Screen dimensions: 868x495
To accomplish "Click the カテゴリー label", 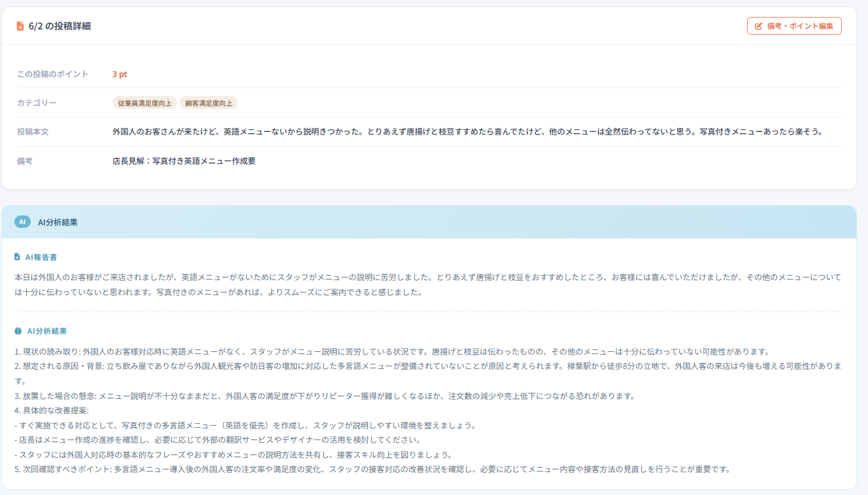I will pyautogui.click(x=37, y=103).
